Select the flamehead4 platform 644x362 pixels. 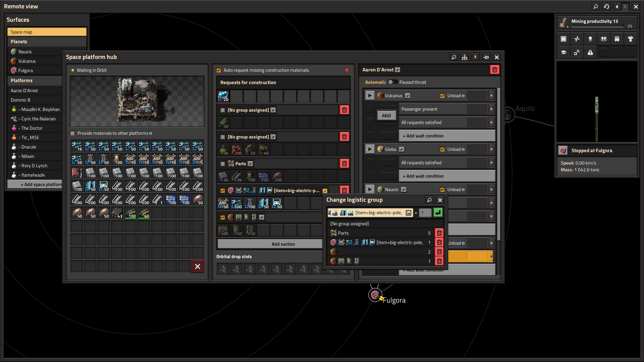click(x=35, y=175)
